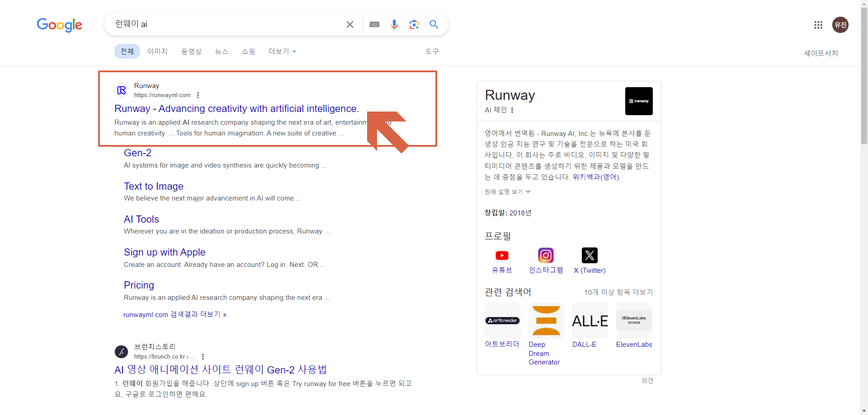Open three-dot menu beside runwayml.com

tap(198, 95)
